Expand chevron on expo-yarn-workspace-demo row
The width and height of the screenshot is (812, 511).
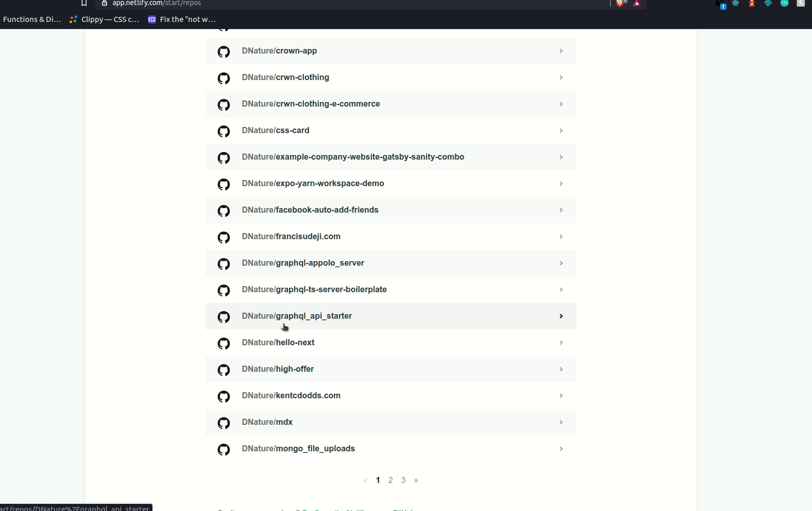pyautogui.click(x=561, y=184)
